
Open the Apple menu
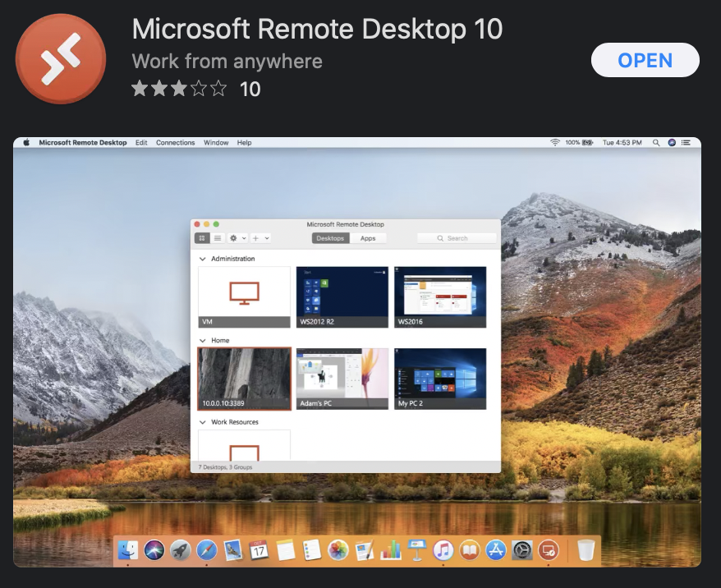tap(26, 143)
